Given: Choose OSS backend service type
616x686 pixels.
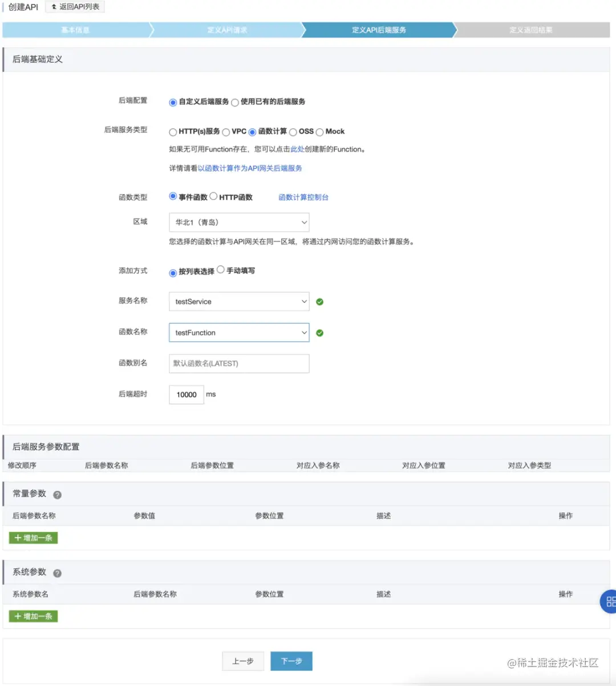Looking at the screenshot, I should [293, 132].
